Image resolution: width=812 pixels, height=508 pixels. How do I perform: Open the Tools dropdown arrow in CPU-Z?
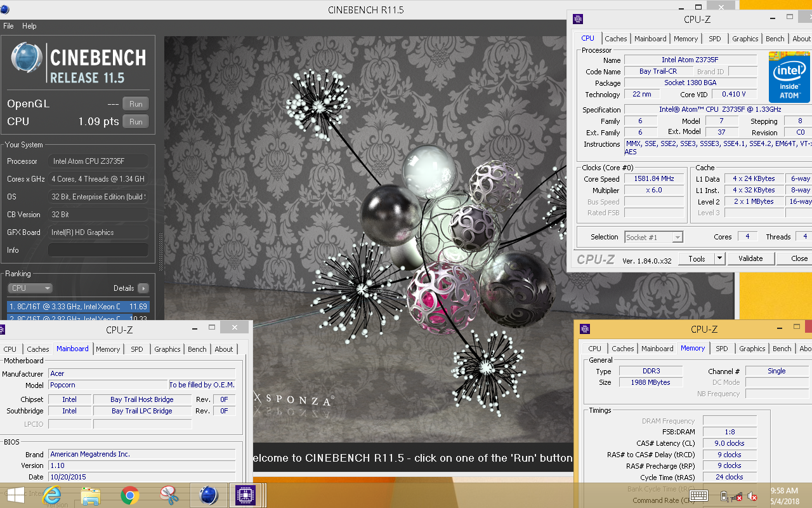[x=719, y=258]
